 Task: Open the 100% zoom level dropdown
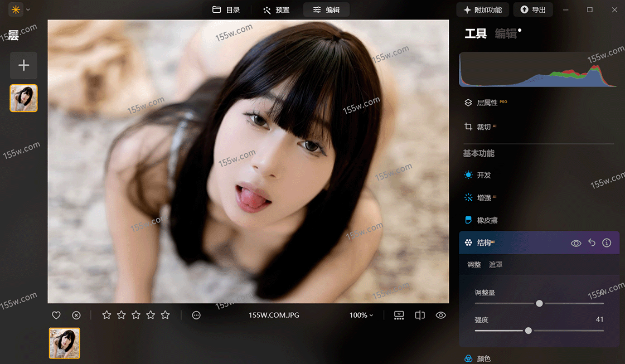(x=361, y=316)
